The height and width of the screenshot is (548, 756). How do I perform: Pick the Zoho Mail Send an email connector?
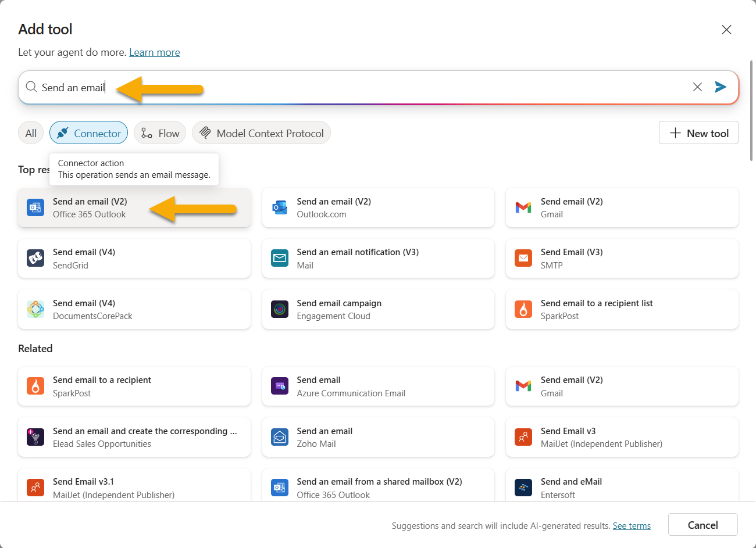pyautogui.click(x=378, y=436)
